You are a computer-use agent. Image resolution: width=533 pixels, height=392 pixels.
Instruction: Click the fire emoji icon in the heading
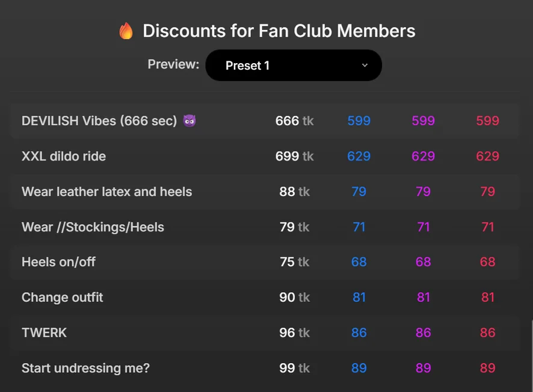[x=126, y=31]
